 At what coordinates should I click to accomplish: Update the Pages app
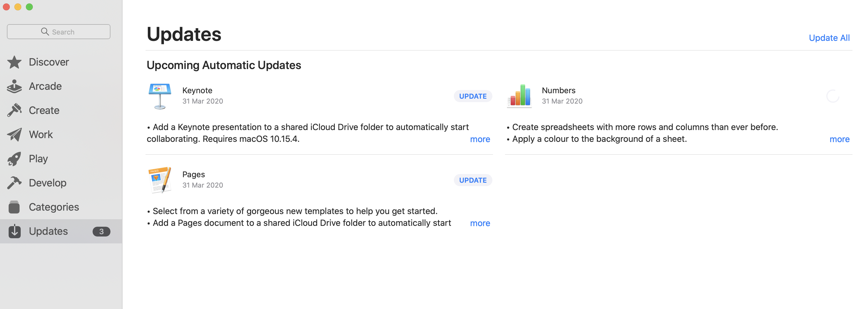click(x=473, y=180)
